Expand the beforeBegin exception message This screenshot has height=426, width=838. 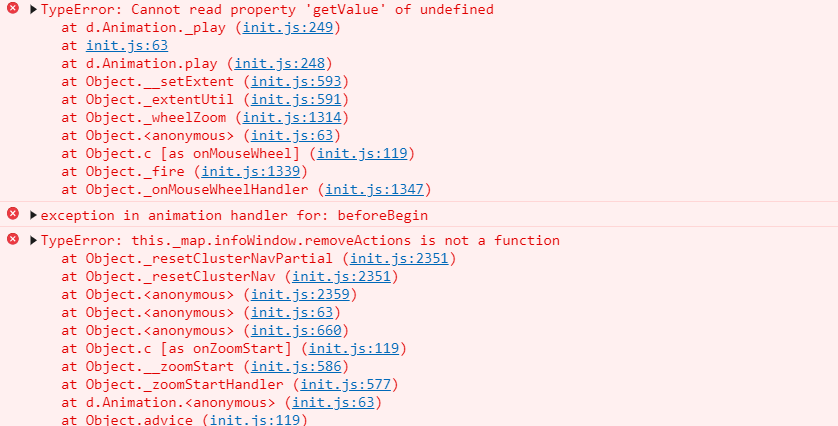coord(33,215)
